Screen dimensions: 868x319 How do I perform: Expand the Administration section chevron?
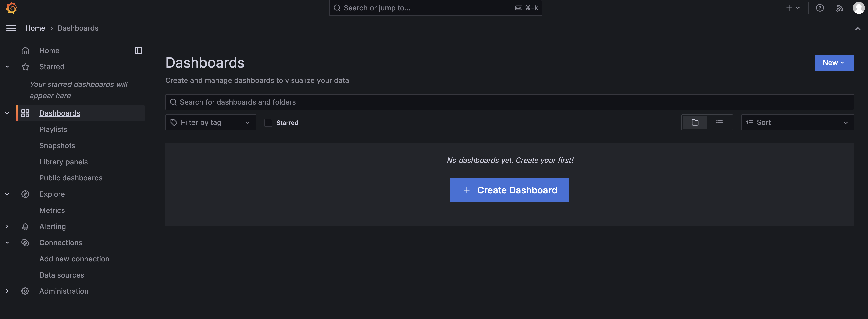point(7,291)
